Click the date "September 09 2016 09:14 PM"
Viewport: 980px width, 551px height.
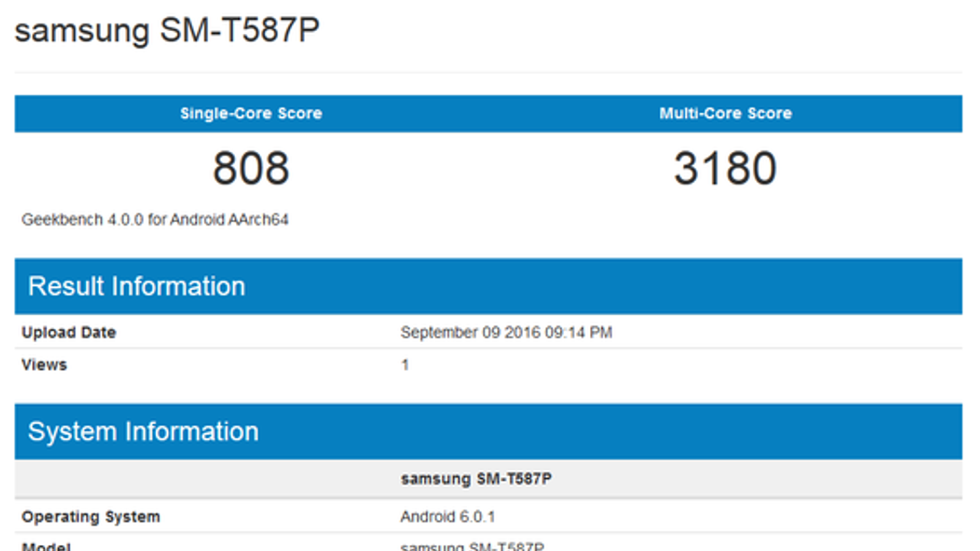tap(506, 332)
